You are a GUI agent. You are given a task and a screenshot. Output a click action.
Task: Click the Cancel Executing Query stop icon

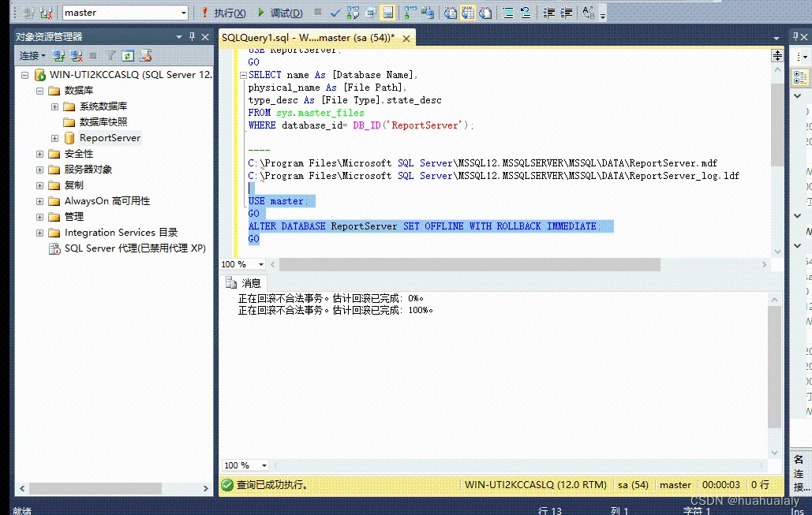(318, 13)
